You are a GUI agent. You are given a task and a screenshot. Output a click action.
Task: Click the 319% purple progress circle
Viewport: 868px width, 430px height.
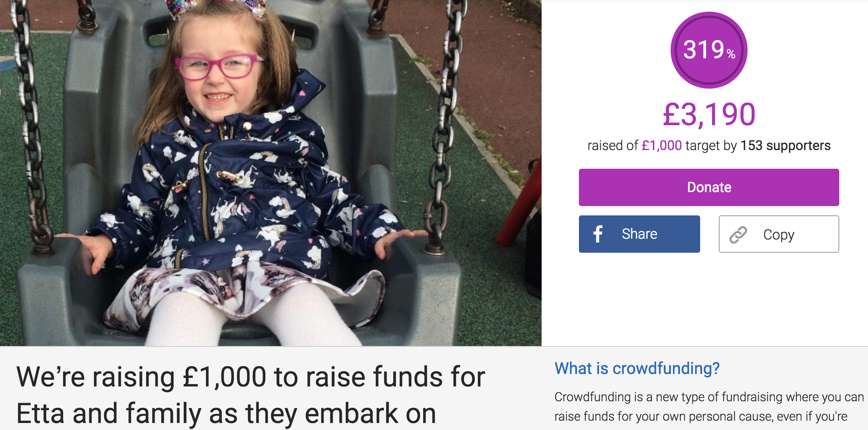pos(709,50)
